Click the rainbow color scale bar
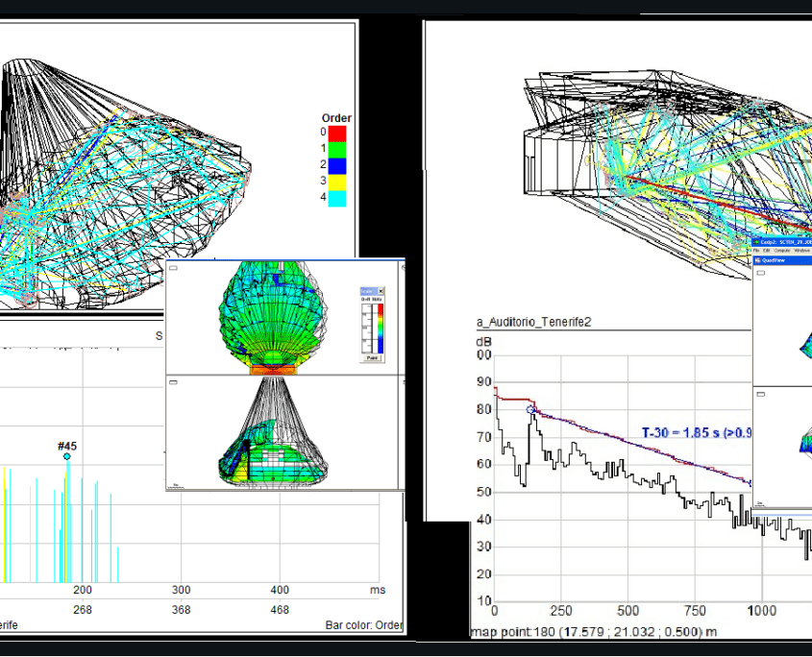The width and height of the screenshot is (812, 657). coord(381,328)
